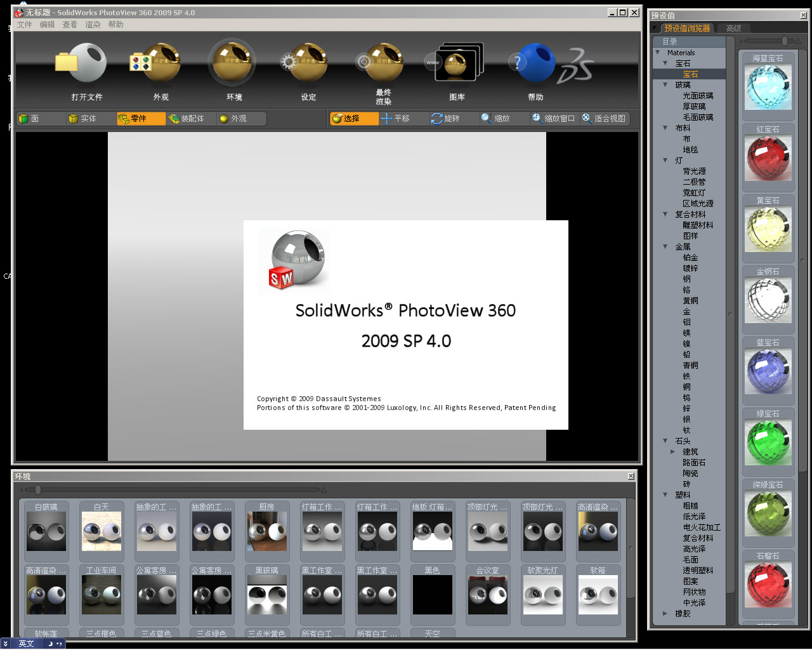The height and width of the screenshot is (650, 812).
Task: Collapse the 石头 stone category
Action: [665, 441]
